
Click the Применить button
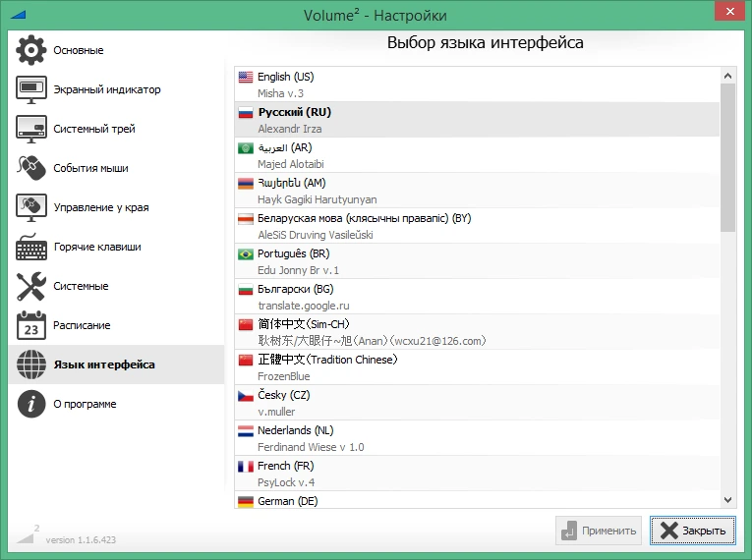coord(599,531)
